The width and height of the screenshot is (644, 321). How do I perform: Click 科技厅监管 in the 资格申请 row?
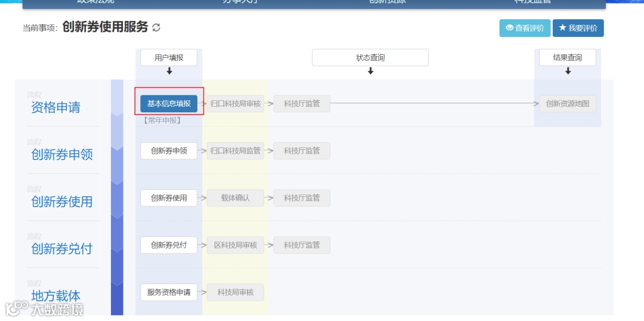tap(302, 104)
